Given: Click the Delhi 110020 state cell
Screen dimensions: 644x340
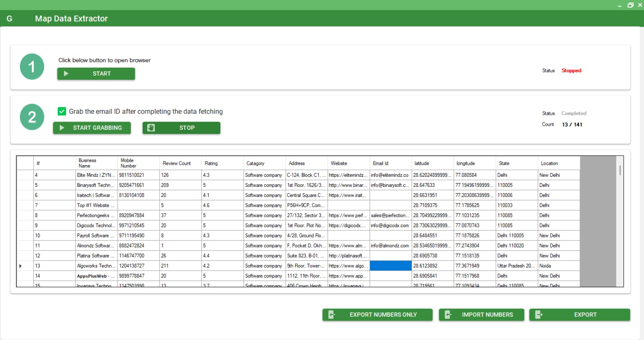Looking at the screenshot, I should [x=517, y=246].
